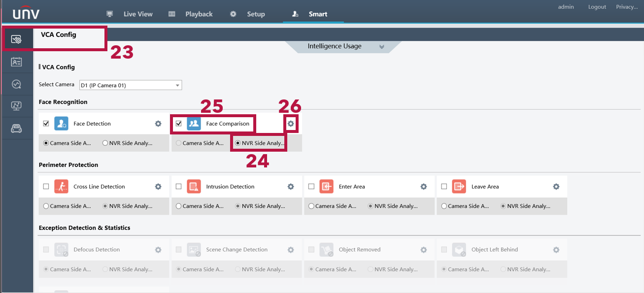This screenshot has width=644, height=293.
Task: Enable the Enter Area checkbox
Action: coord(311,187)
